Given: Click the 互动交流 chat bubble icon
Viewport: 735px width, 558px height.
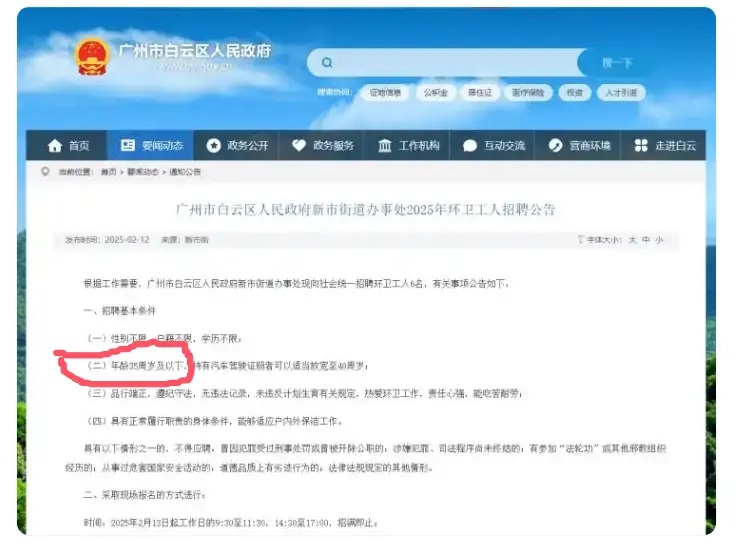Looking at the screenshot, I should (470, 146).
